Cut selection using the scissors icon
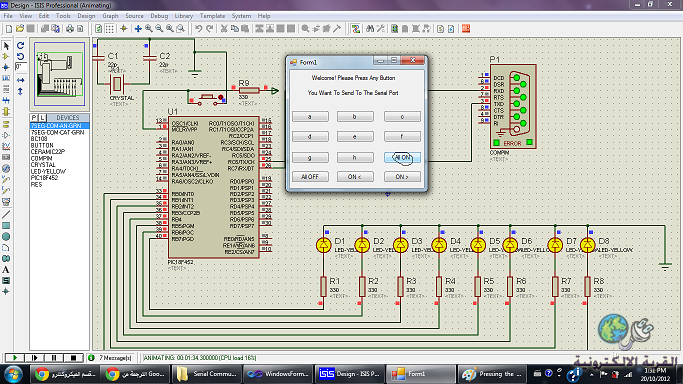Screen dimensions: 683x384 pos(224,29)
